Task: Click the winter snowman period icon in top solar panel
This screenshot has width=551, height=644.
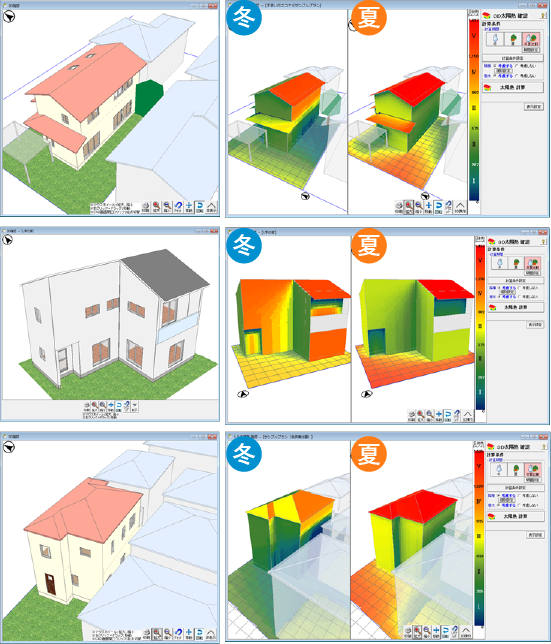Action: (x=496, y=39)
